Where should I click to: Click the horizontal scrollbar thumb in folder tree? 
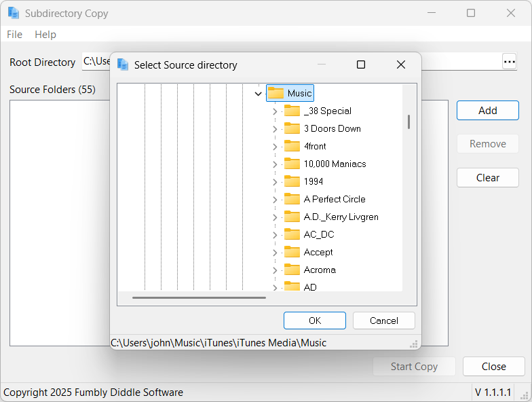click(199, 297)
